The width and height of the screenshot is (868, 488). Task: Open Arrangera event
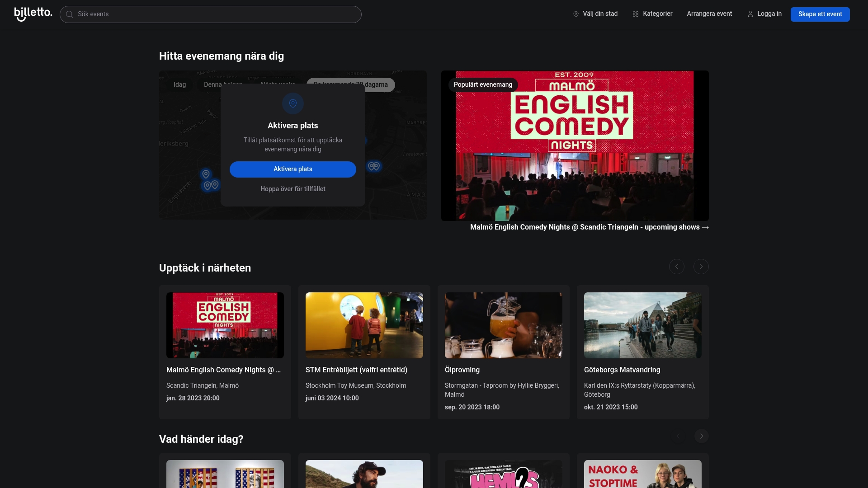(709, 14)
